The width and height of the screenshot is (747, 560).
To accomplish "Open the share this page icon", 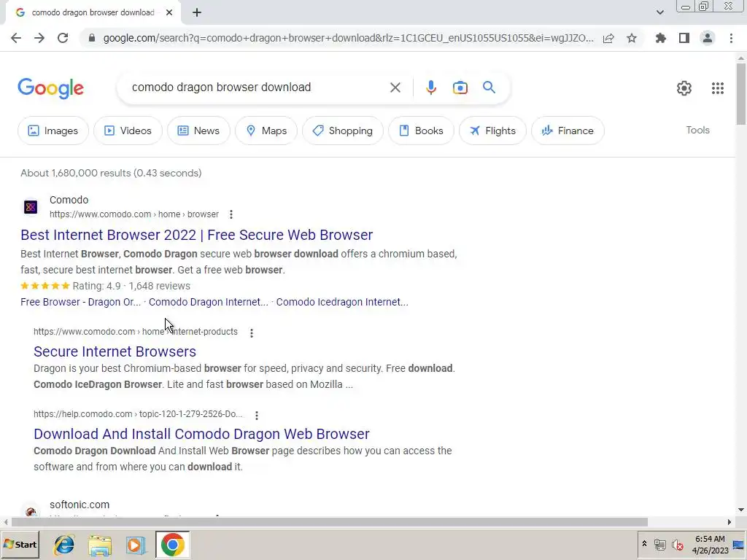I will [x=608, y=38].
